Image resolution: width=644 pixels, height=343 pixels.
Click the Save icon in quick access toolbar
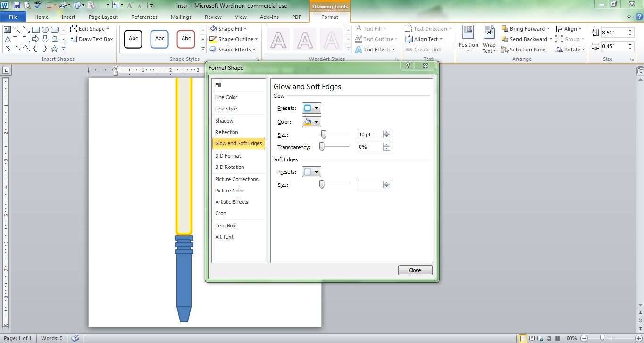click(x=17, y=5)
